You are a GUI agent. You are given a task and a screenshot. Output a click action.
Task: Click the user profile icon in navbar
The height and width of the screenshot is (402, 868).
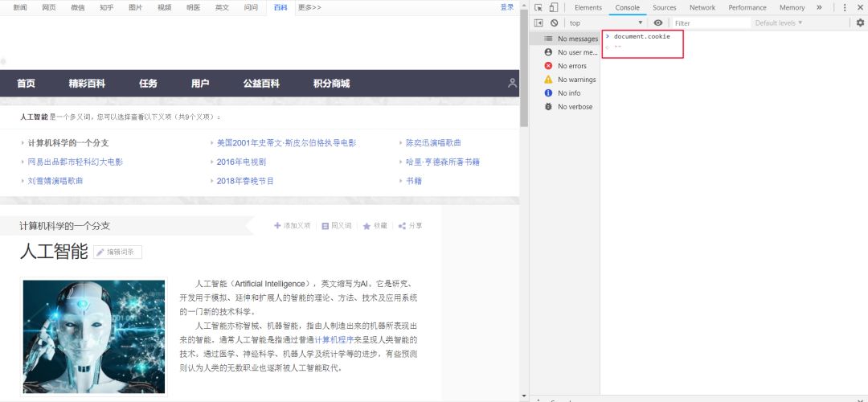513,83
